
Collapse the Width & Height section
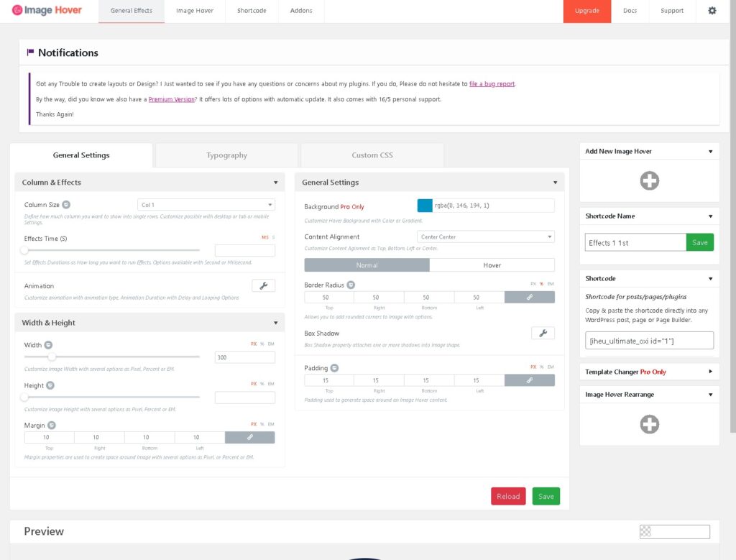(275, 323)
